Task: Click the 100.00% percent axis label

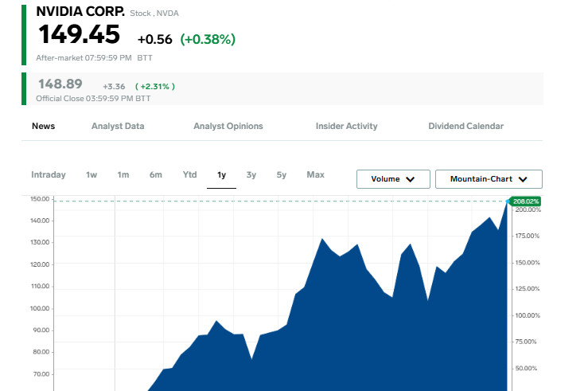Action: click(528, 315)
